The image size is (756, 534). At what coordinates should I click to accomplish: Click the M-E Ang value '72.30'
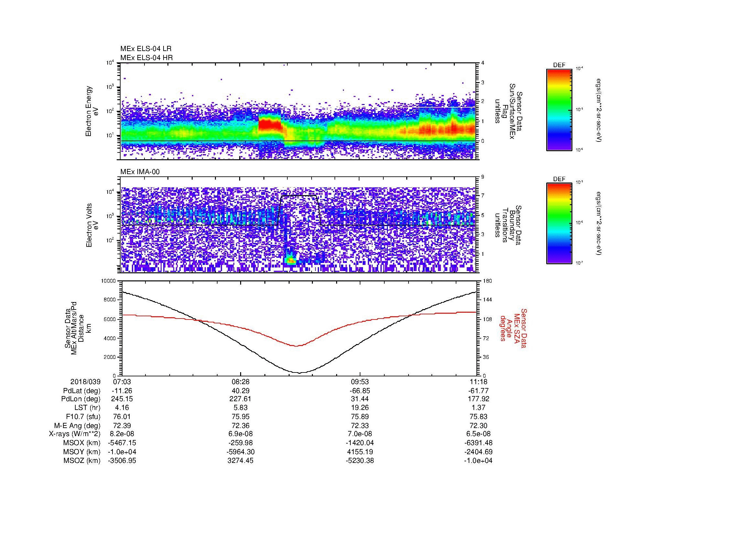tap(478, 426)
